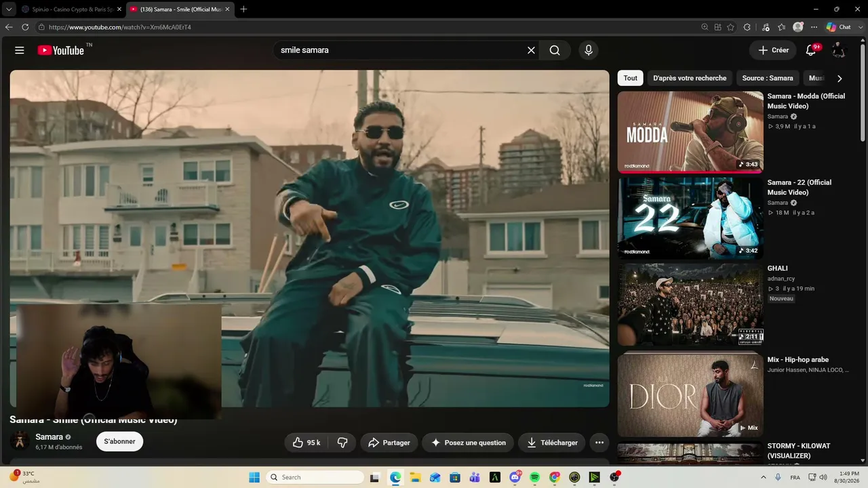868x488 pixels.
Task: Open more actions under the video
Action: click(x=599, y=443)
